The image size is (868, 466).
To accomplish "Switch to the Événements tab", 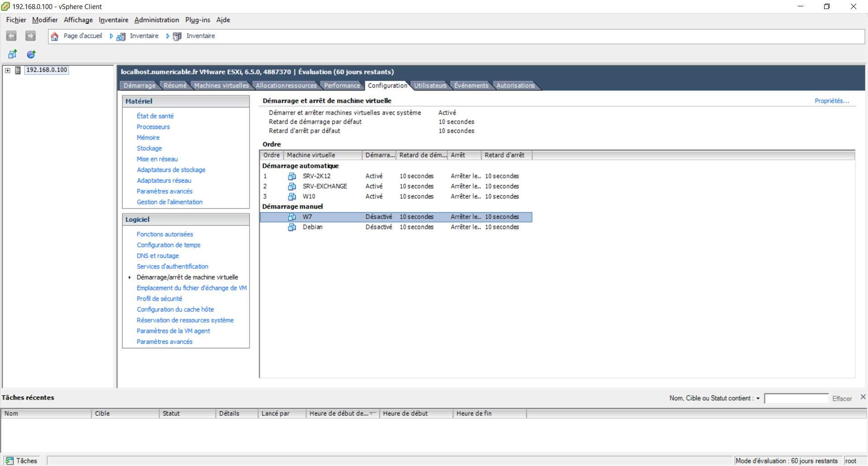I will click(x=471, y=86).
